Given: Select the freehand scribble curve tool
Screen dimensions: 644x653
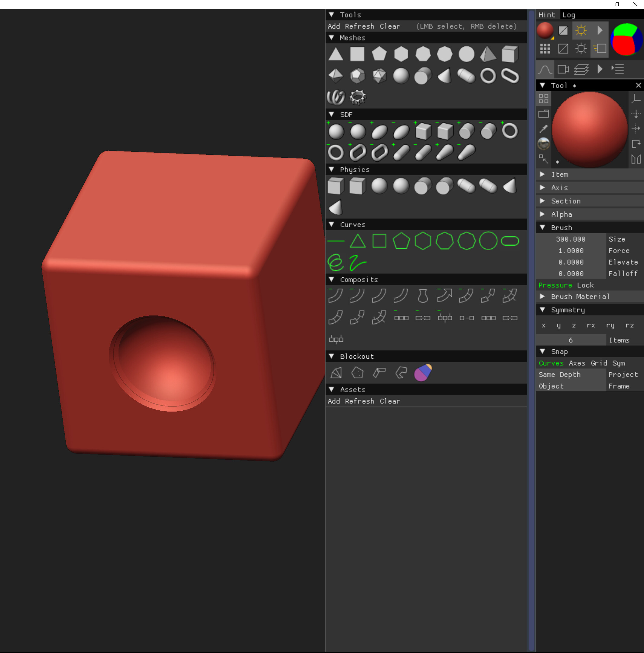Looking at the screenshot, I should (357, 263).
